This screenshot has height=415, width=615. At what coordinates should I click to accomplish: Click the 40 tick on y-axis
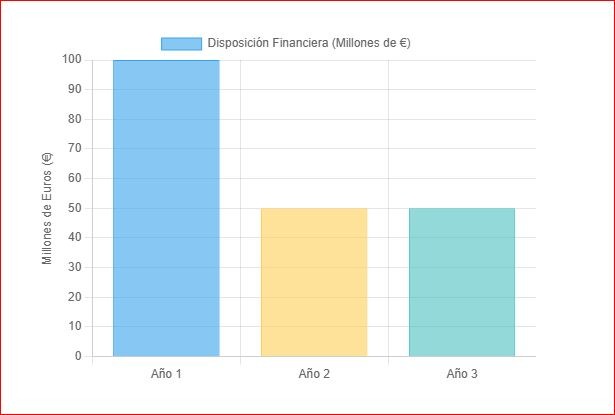pyautogui.click(x=75, y=237)
